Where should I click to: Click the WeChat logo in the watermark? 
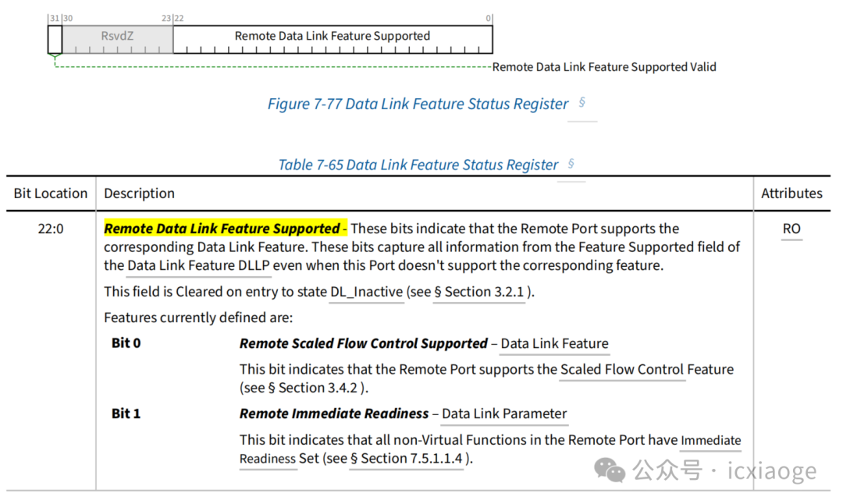(610, 470)
